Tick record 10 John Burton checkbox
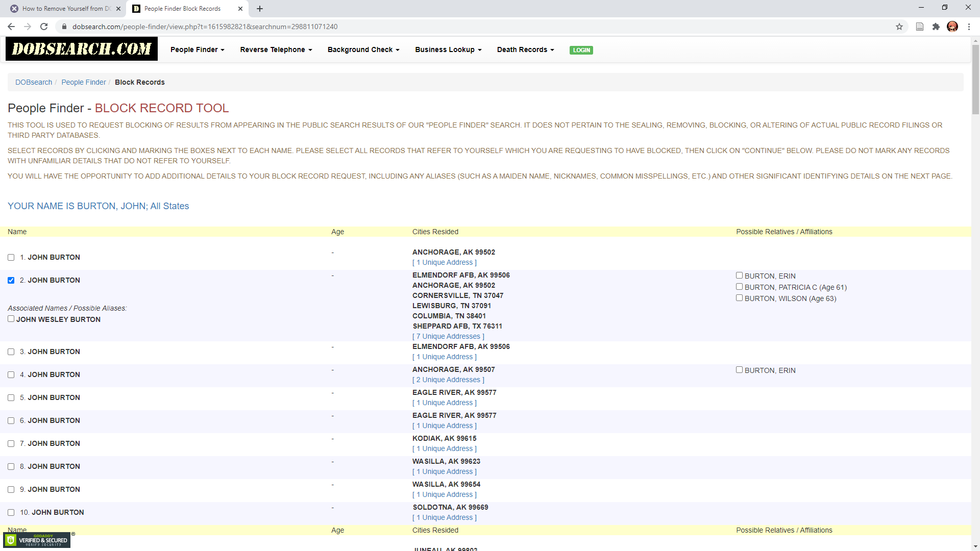 click(x=11, y=513)
